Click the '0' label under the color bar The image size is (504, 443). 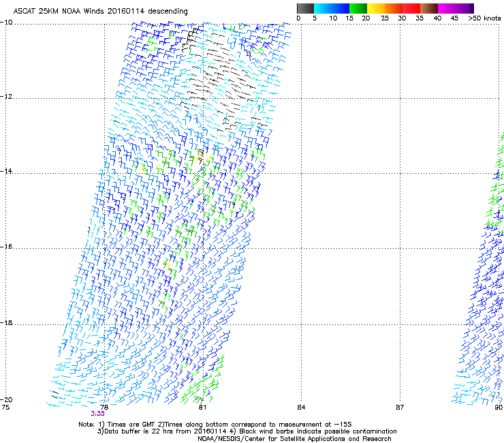pyautogui.click(x=298, y=18)
